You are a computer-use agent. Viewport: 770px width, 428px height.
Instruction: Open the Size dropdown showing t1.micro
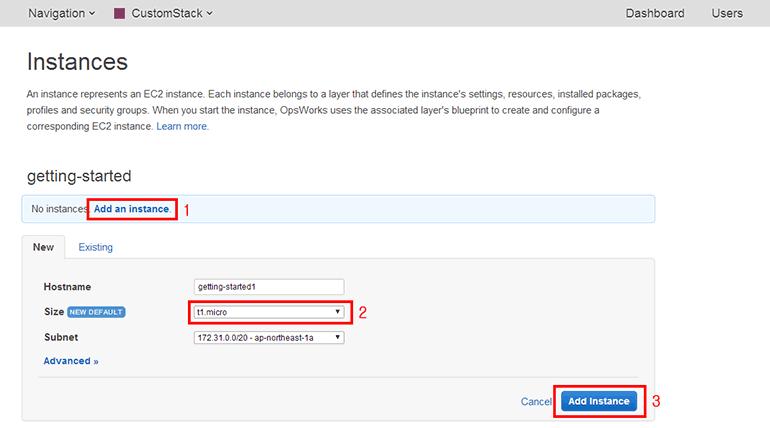click(269, 312)
